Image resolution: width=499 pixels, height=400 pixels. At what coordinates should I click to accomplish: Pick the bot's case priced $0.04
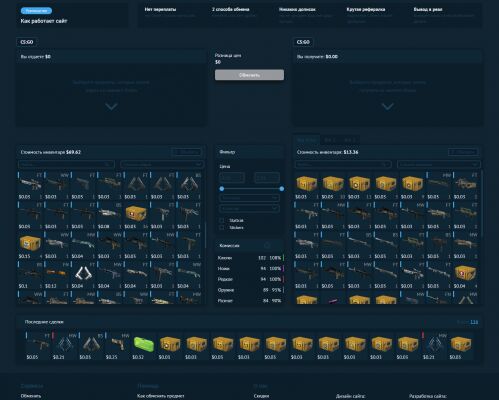pos(466,275)
